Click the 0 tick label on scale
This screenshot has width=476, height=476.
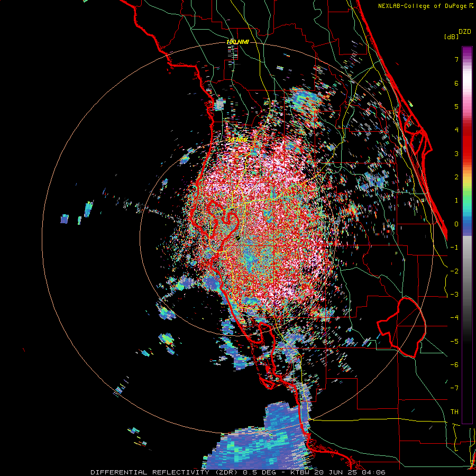[x=456, y=224]
